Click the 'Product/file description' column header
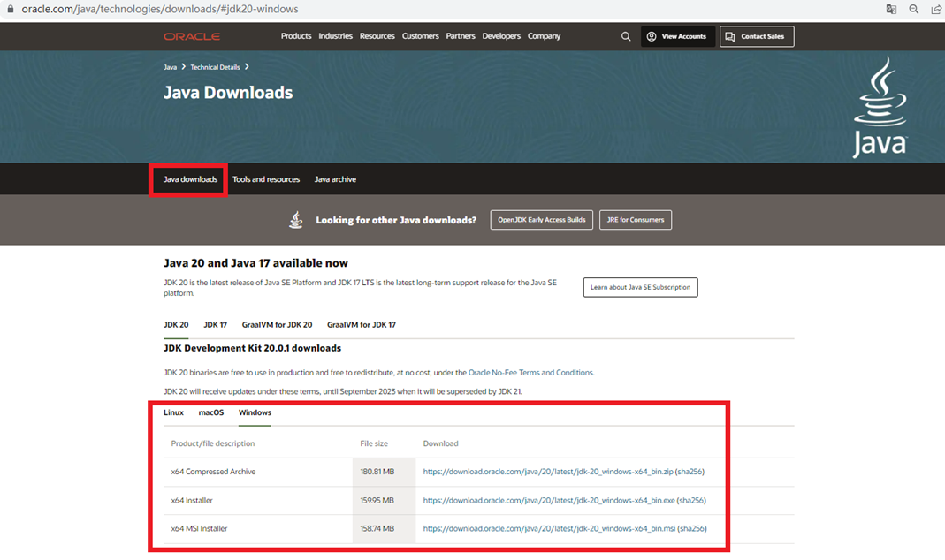This screenshot has height=560, width=945. 213,443
